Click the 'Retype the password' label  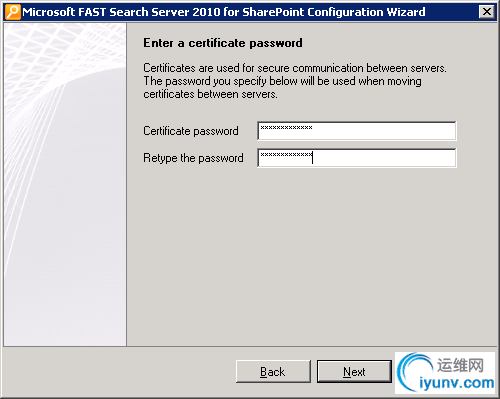pyautogui.click(x=193, y=158)
